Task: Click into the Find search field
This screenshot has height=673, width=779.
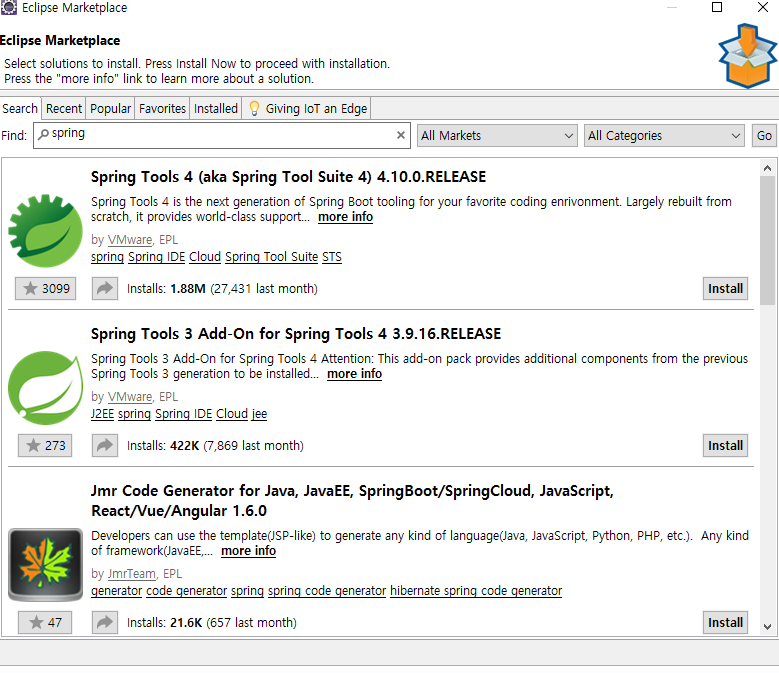Action: pos(222,135)
